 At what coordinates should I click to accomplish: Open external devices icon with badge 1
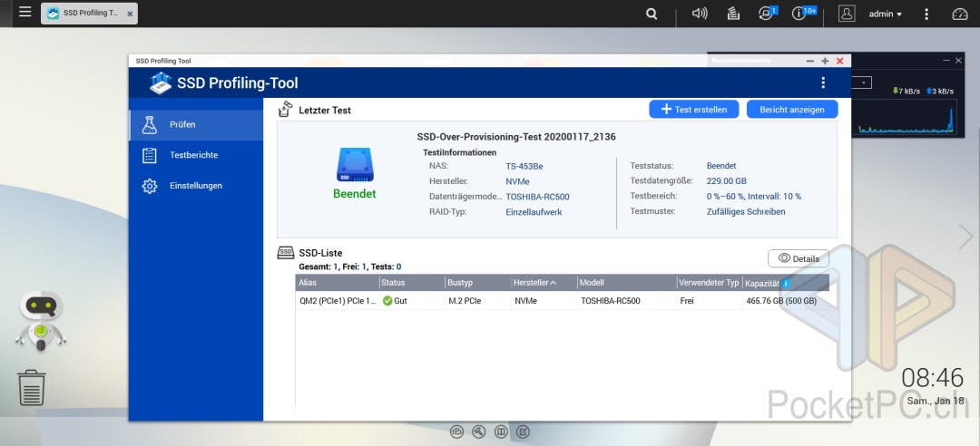click(x=767, y=13)
